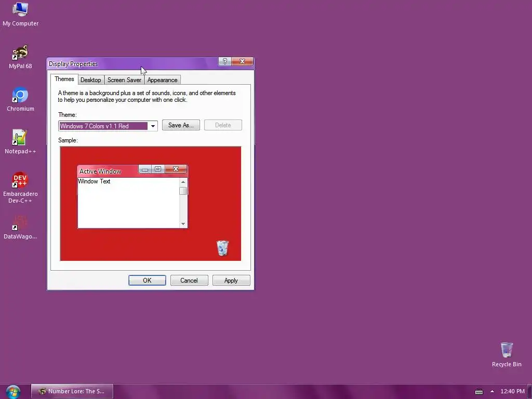Click the Recycle Bin icon in theme sample
532x399 pixels.
[x=222, y=248]
